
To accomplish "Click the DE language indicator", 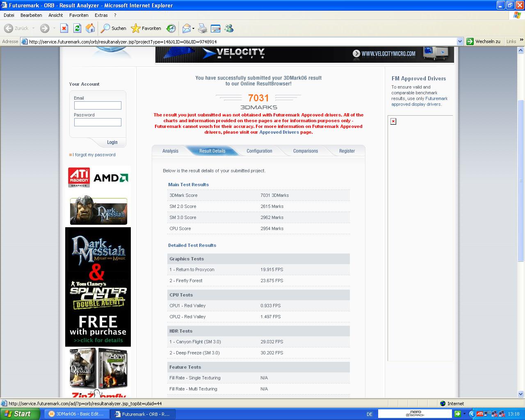I will 369,414.
